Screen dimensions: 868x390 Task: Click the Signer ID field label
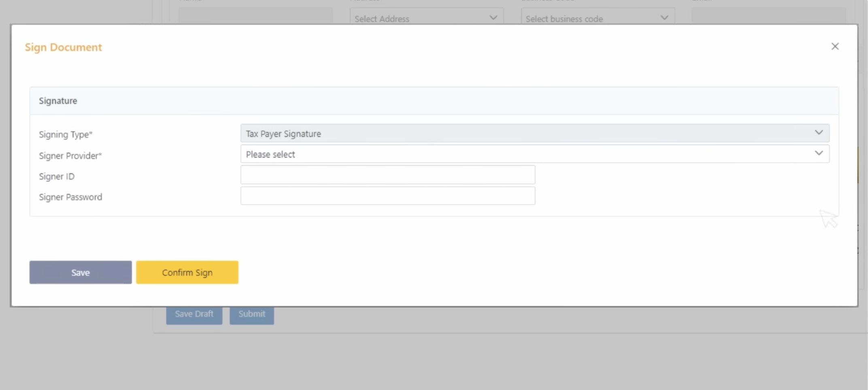(x=57, y=176)
